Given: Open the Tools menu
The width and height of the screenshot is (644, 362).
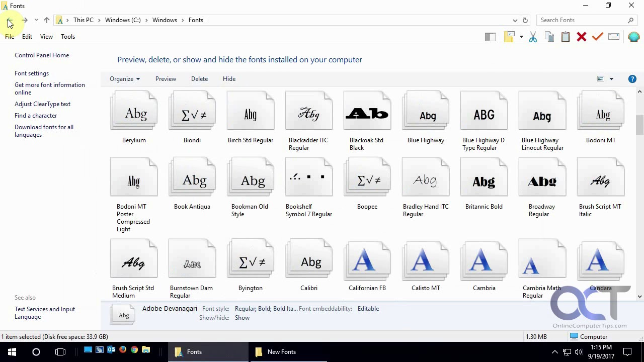Looking at the screenshot, I should click(68, 37).
